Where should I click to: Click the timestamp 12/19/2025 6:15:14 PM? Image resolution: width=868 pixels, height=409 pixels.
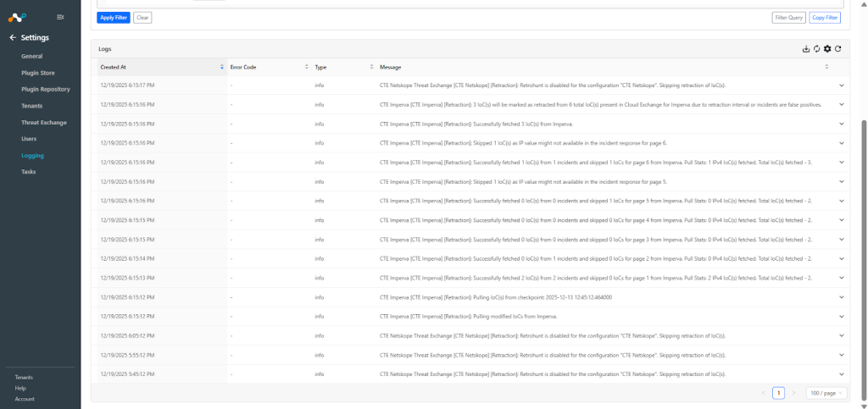point(127,258)
